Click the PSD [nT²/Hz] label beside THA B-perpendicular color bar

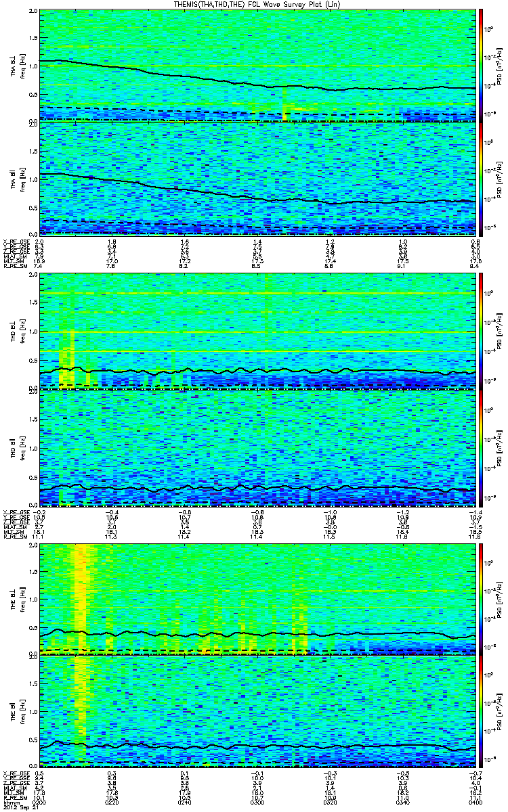[x=499, y=65]
